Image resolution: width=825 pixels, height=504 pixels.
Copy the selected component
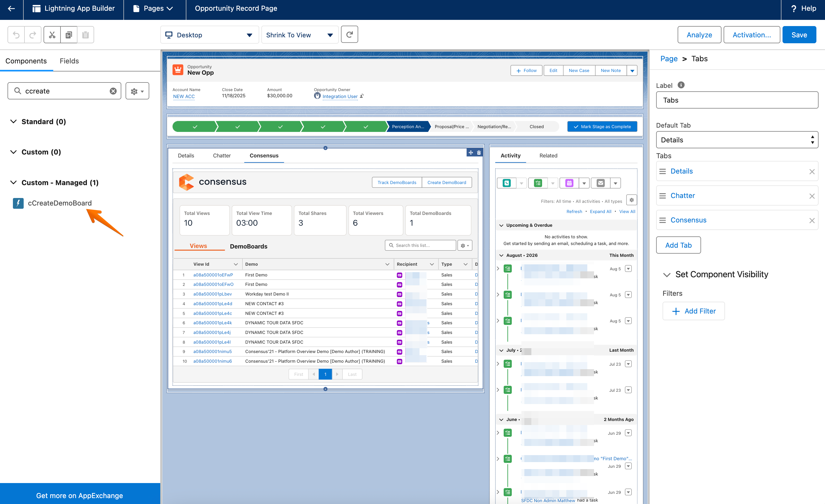pyautogui.click(x=69, y=35)
